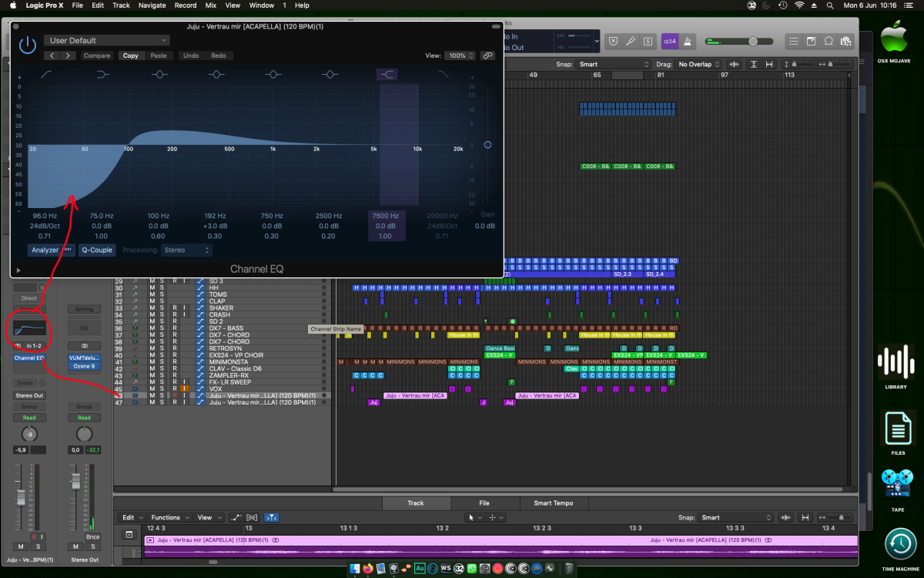This screenshot has height=578, width=924.
Task: Toggle the plug-in link chain icon
Action: click(x=487, y=55)
